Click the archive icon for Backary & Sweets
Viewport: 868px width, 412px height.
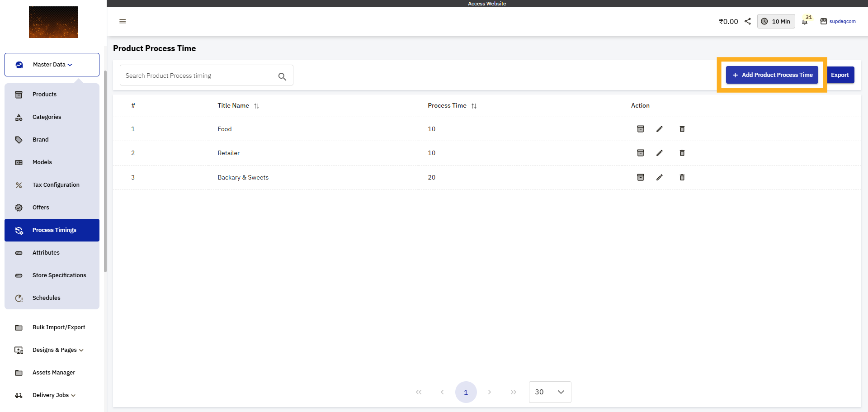click(641, 177)
